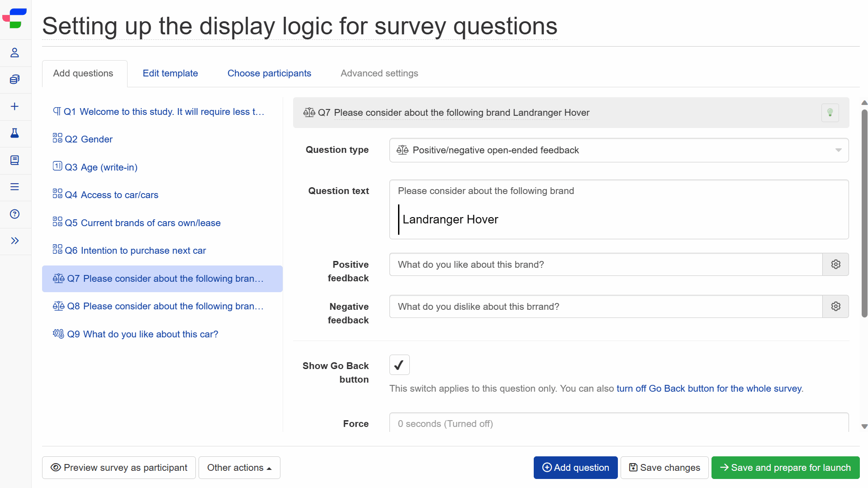
Task: Select Q7 Please consider in question list
Action: (x=162, y=279)
